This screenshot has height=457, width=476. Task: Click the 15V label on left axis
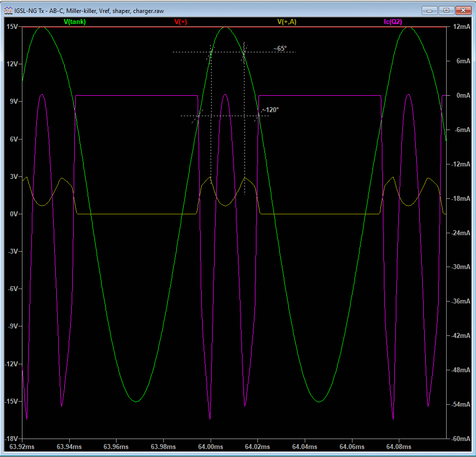pos(11,27)
